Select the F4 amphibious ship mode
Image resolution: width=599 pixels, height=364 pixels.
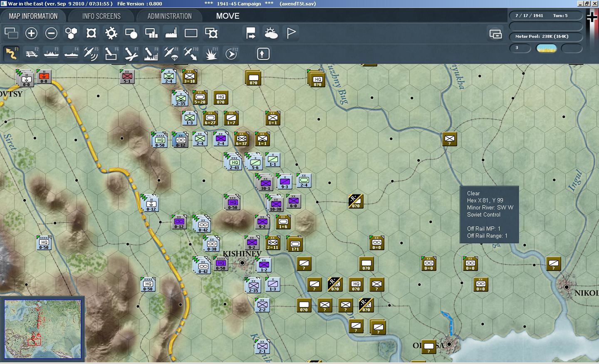71,54
